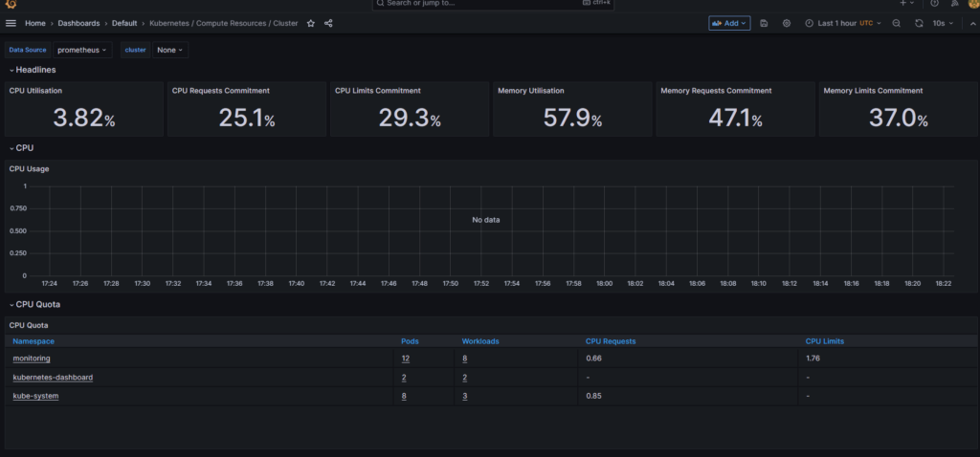This screenshot has width=980, height=457.
Task: Open dashboard settings gear icon
Action: (787, 23)
